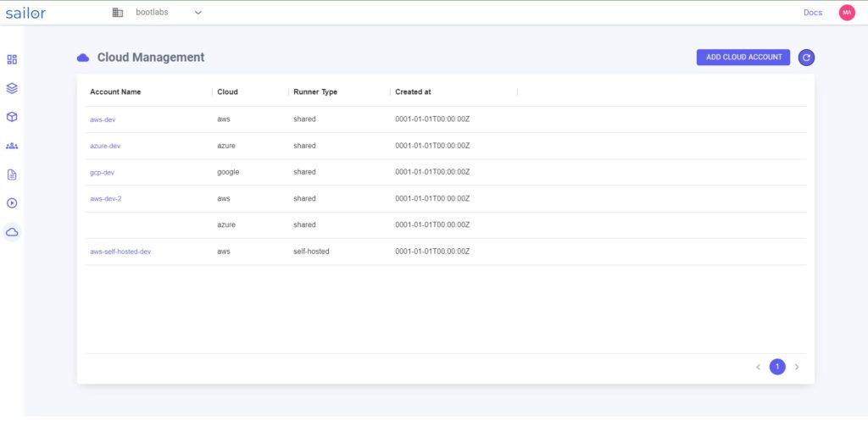Screen dimensions: 868x421
Task: Select the cloud icon in sidebar
Action: click(12, 232)
